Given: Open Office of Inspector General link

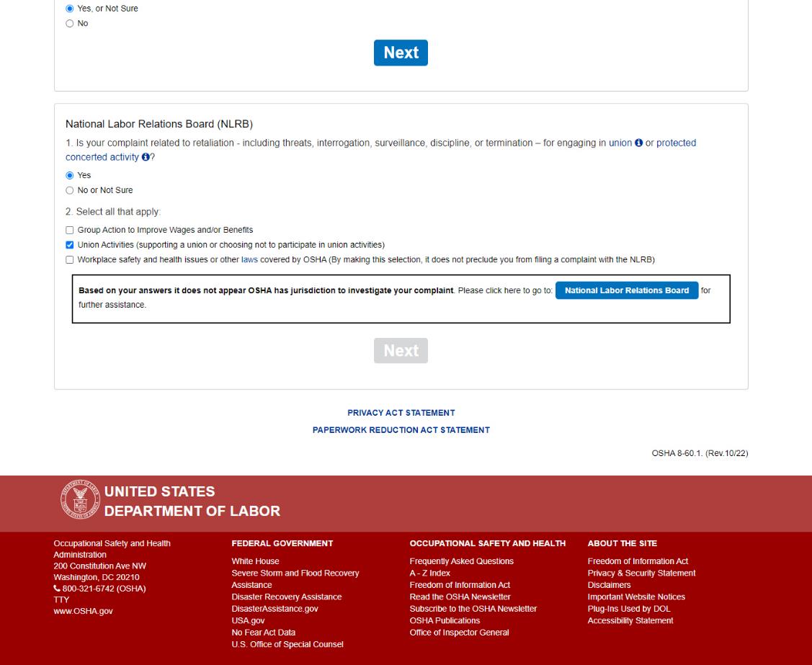Looking at the screenshot, I should (x=459, y=633).
